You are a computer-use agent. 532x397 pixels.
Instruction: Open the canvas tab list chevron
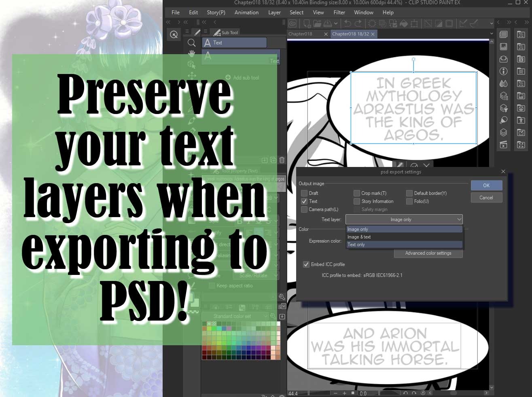[492, 34]
